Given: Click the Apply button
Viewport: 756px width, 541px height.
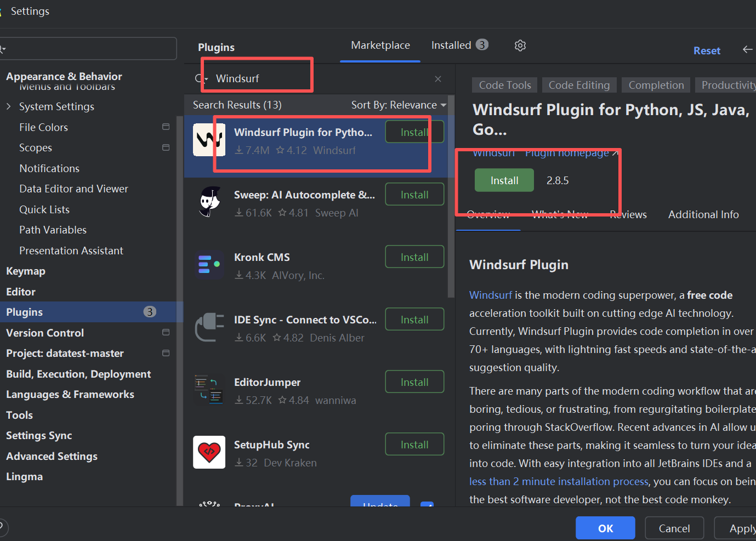Looking at the screenshot, I should tap(736, 528).
